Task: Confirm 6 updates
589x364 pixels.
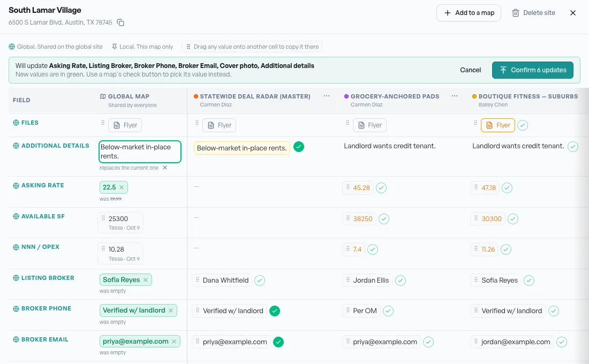Action: pos(533,70)
